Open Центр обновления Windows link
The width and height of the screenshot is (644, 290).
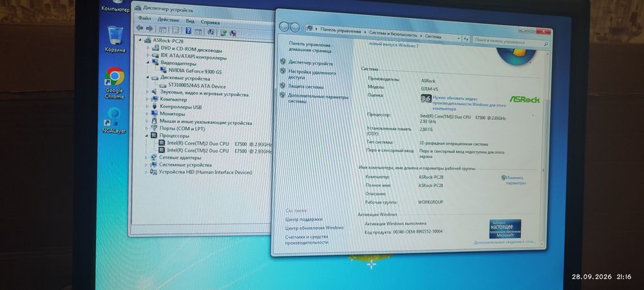[315, 227]
